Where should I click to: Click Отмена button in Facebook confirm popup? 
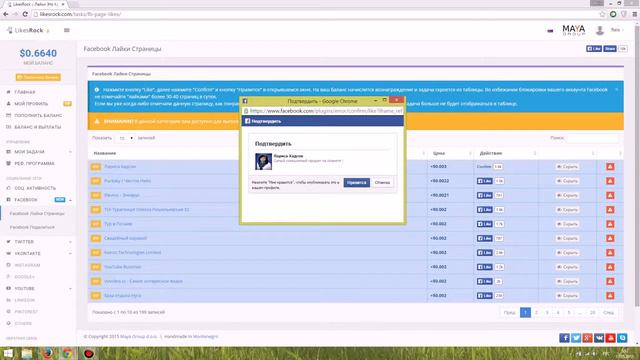point(382,182)
